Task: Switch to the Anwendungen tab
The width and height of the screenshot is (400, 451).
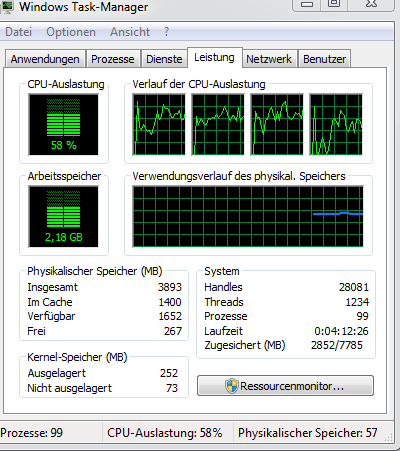Action: (x=45, y=59)
